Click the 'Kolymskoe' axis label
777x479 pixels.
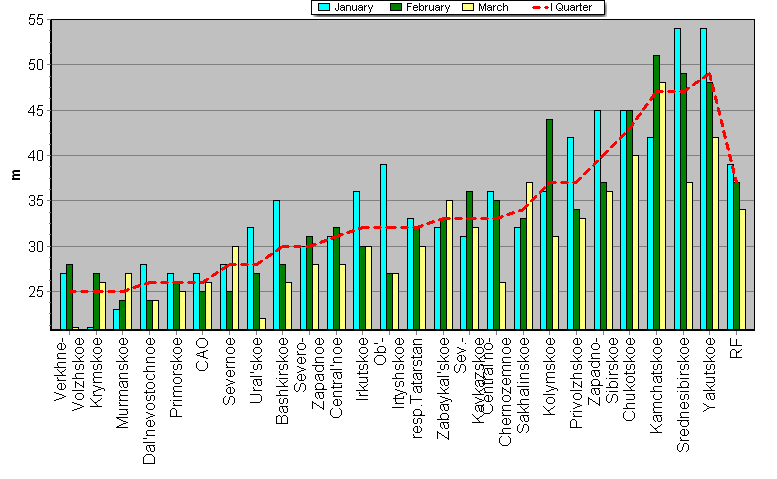(550, 376)
